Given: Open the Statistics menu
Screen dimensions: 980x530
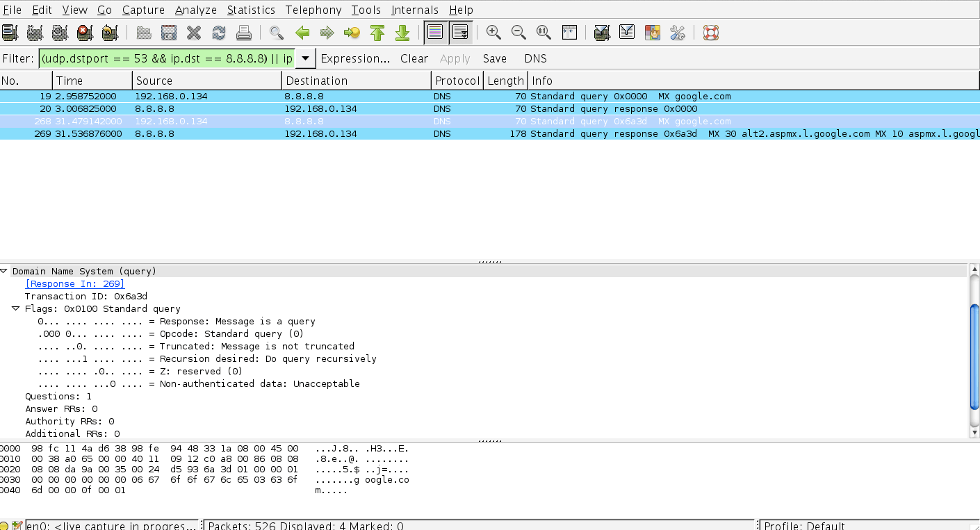Looking at the screenshot, I should 251,10.
